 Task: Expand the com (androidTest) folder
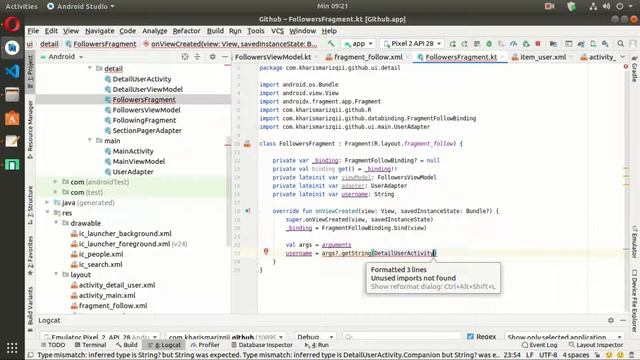click(x=56, y=181)
